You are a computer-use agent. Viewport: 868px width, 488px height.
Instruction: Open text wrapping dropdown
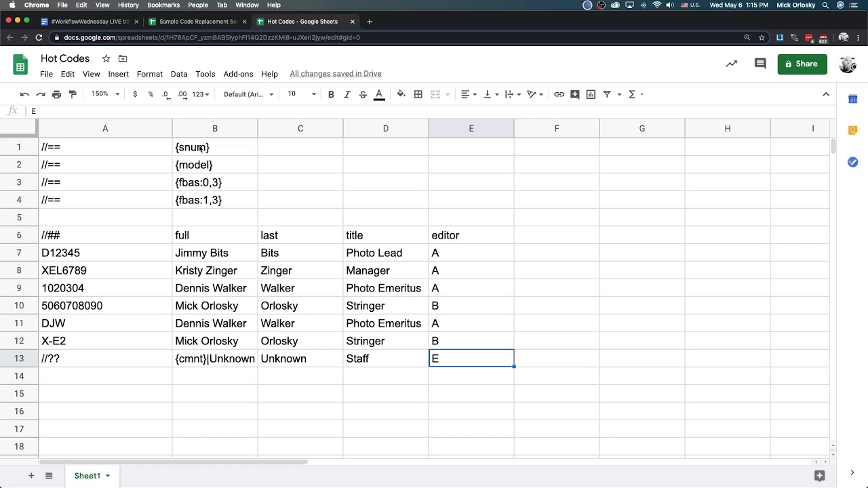(513, 94)
